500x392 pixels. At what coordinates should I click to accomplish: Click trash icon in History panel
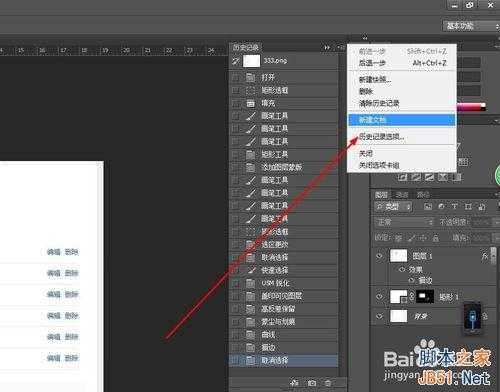pos(328,383)
